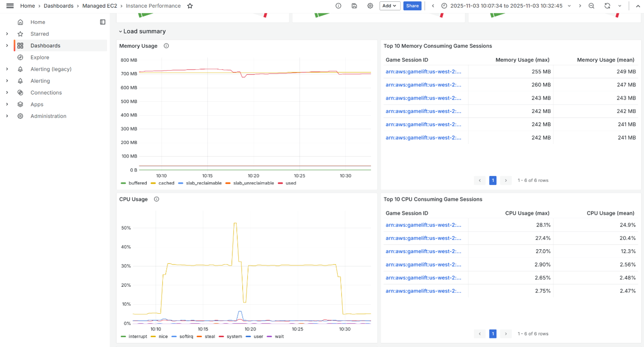Click the Memory Usage panel info icon

[166, 45]
